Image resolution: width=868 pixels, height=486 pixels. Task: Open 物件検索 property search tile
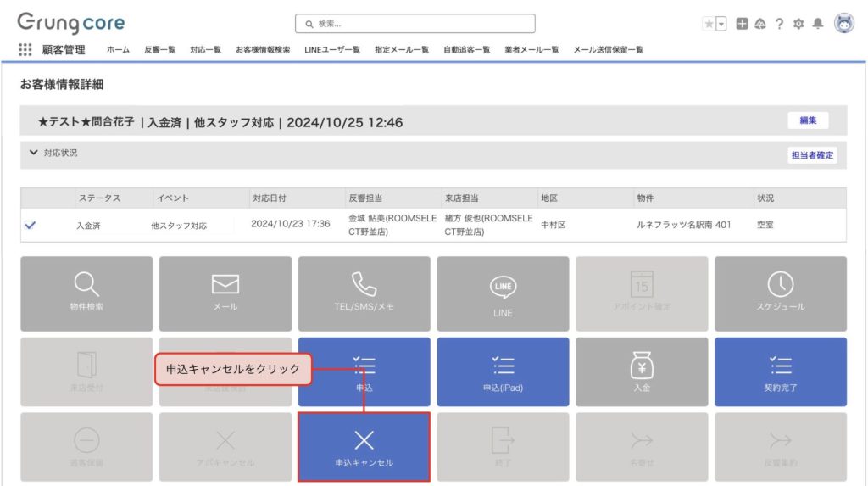[x=86, y=293]
